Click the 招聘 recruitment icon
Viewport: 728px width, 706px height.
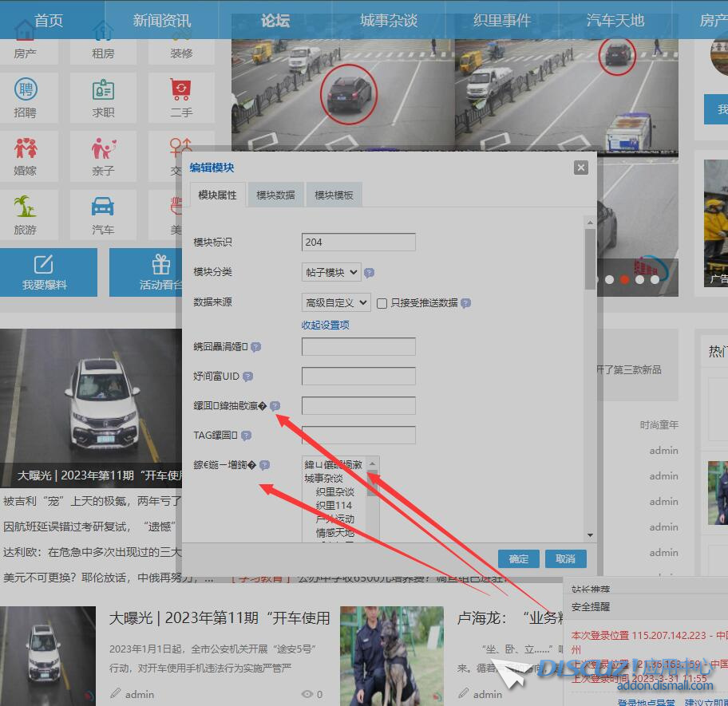[26, 89]
